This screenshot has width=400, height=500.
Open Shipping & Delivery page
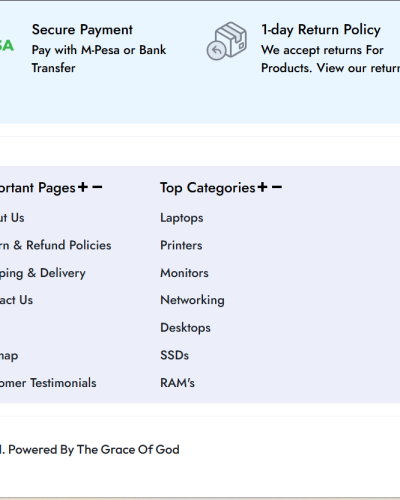[43, 273]
